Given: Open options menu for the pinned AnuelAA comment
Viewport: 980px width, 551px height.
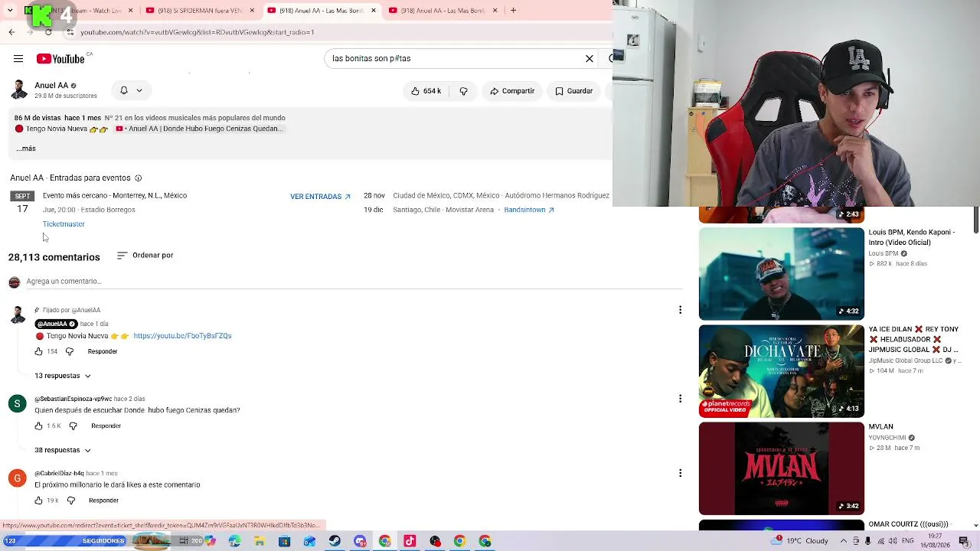Looking at the screenshot, I should point(680,310).
